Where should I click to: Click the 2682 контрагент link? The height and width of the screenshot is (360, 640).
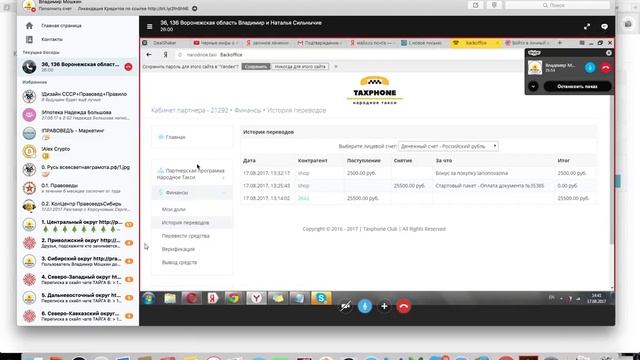[304, 198]
